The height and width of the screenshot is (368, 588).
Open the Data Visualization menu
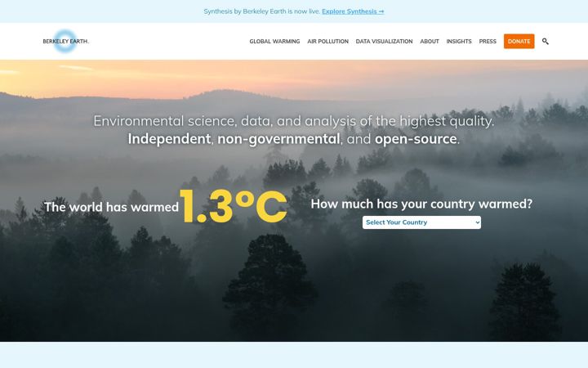click(x=384, y=42)
